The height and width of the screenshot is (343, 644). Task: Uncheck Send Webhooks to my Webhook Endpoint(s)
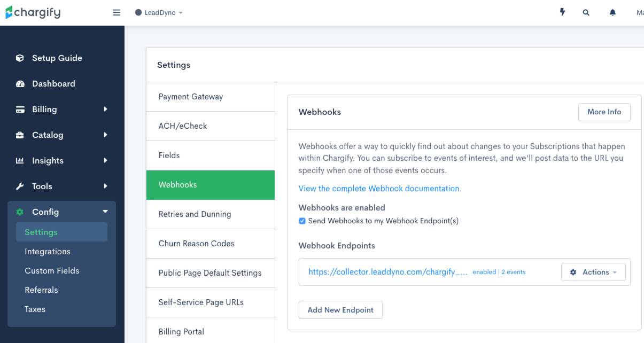[x=302, y=221]
